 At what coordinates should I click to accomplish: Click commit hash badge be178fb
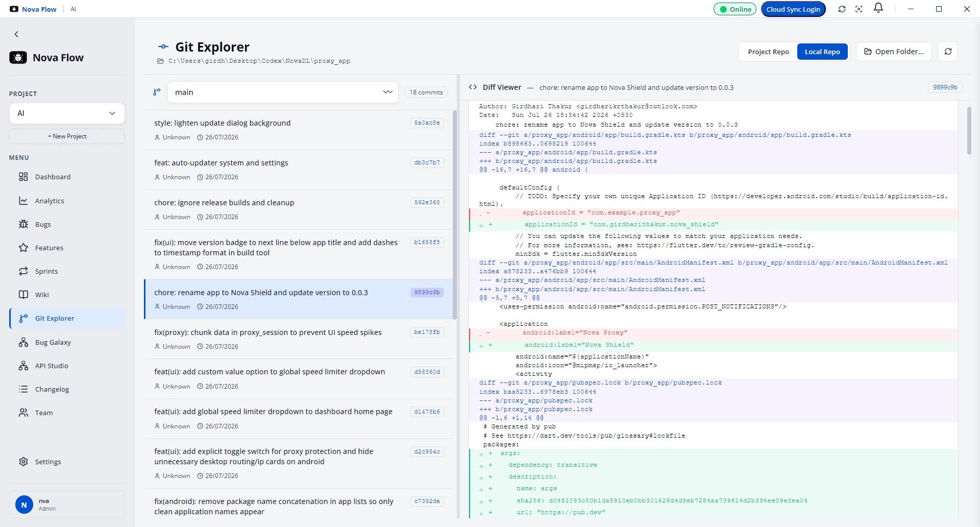click(427, 332)
